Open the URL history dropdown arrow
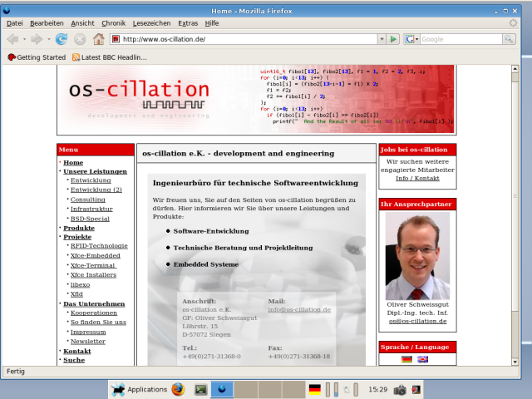The height and width of the screenshot is (399, 532). (x=382, y=39)
